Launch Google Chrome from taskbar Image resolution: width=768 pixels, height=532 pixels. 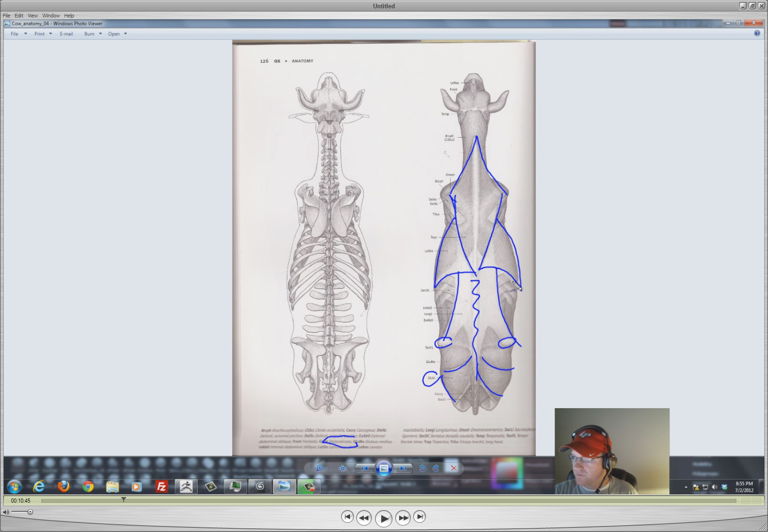(x=88, y=486)
